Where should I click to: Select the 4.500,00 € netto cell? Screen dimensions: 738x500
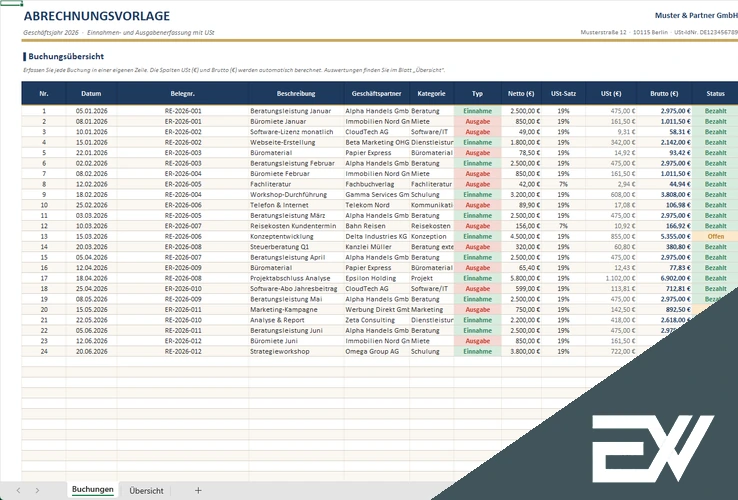pos(521,236)
